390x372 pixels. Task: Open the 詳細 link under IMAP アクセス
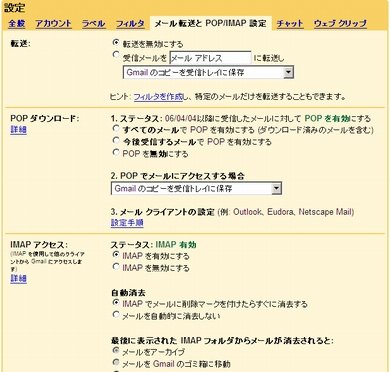(18, 278)
